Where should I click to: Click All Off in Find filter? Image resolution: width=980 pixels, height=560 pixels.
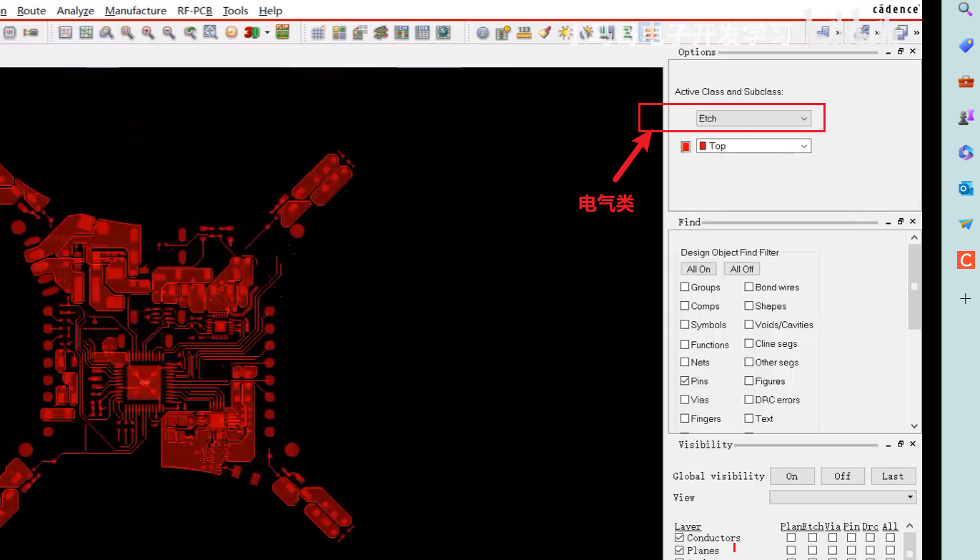[742, 269]
